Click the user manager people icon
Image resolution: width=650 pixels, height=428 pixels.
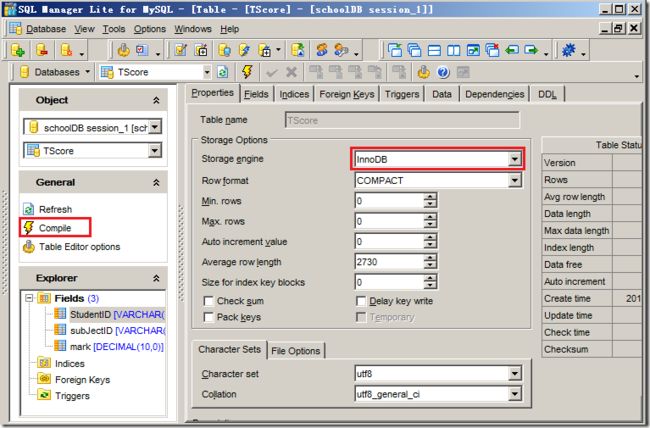(x=341, y=50)
